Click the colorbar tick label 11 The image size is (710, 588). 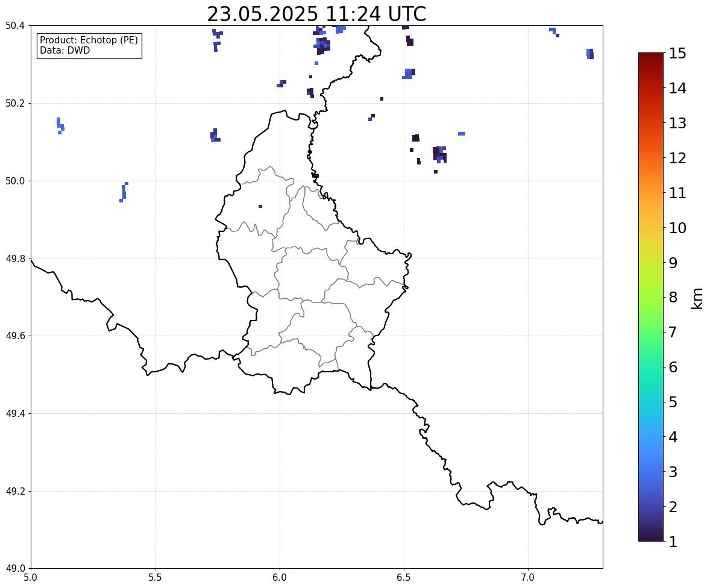tap(677, 193)
